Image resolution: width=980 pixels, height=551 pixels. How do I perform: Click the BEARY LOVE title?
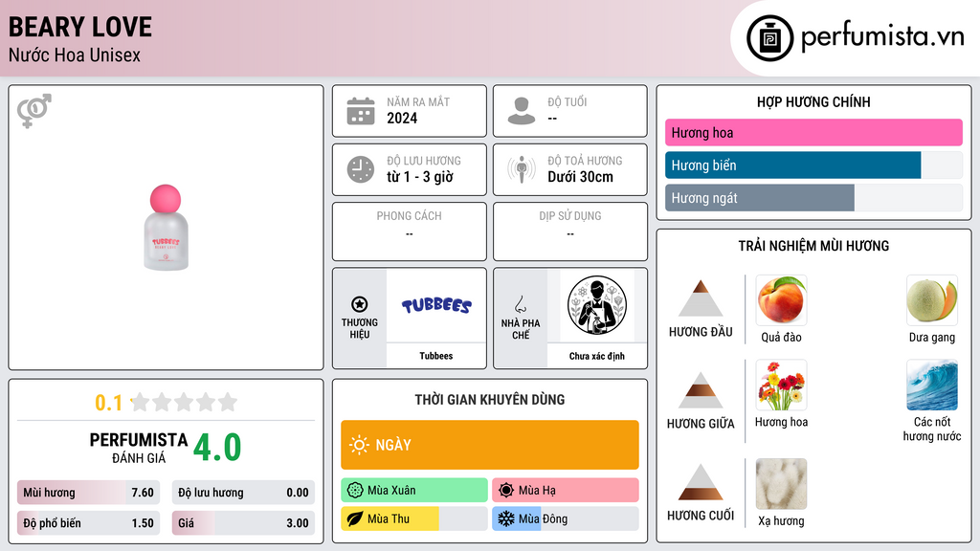tap(80, 27)
